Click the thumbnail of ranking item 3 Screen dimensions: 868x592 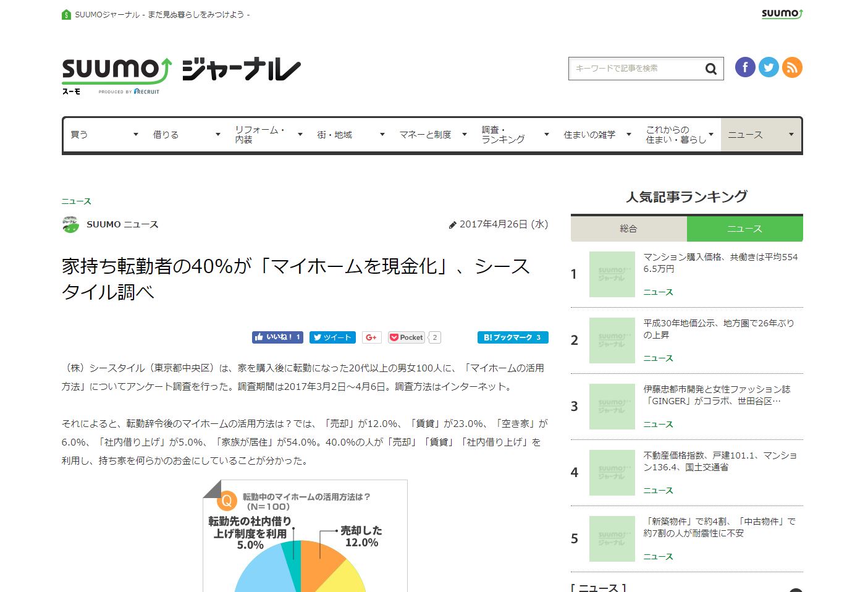coord(612,407)
